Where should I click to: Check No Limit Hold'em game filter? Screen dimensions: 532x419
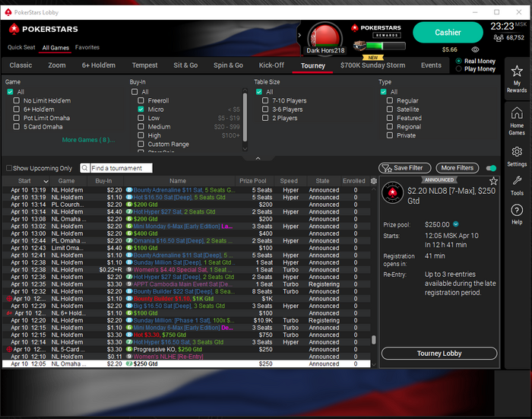(16, 100)
